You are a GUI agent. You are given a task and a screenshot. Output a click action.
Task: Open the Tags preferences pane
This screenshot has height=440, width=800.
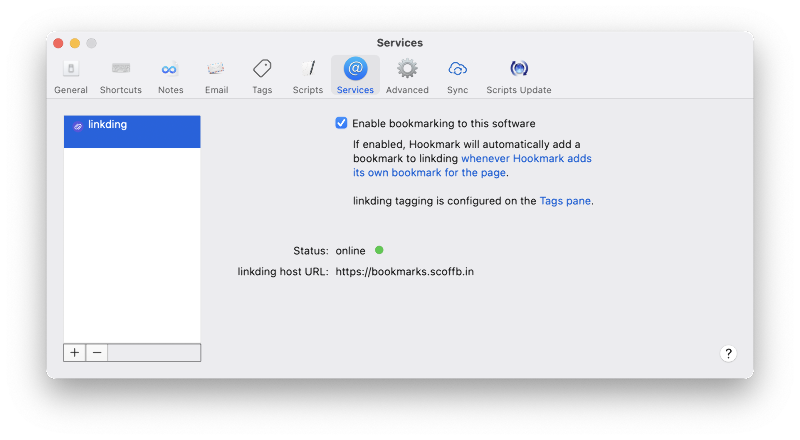coord(262,76)
